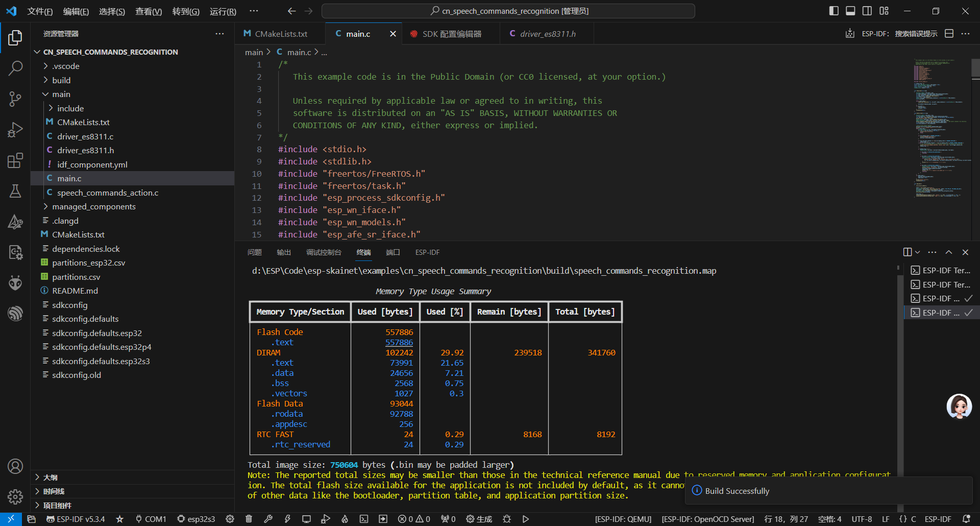Change the esp32s3 target device
The image size is (980, 526).
click(196, 519)
